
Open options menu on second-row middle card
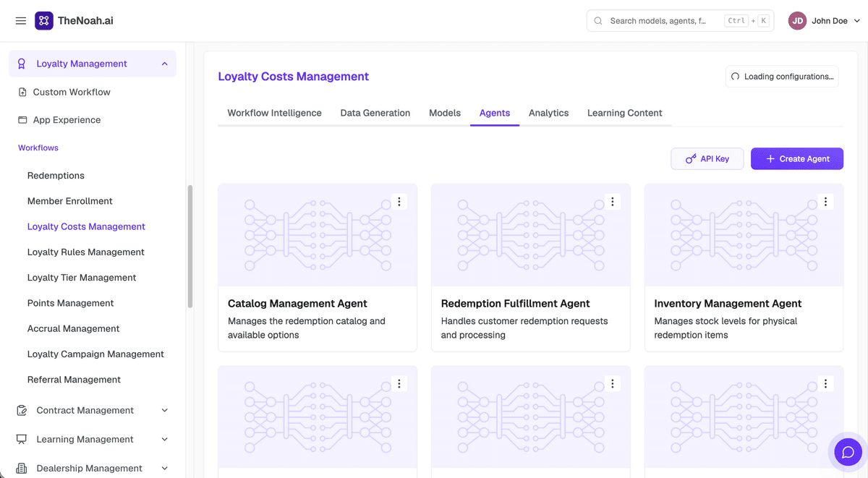tap(613, 383)
